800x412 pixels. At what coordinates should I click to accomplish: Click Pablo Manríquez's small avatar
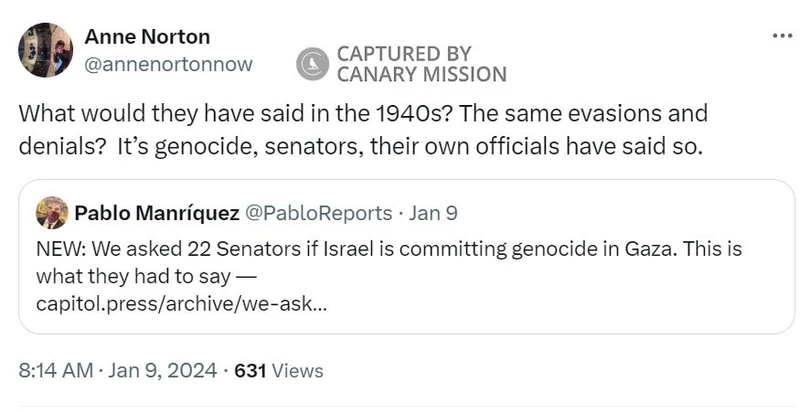tap(52, 213)
